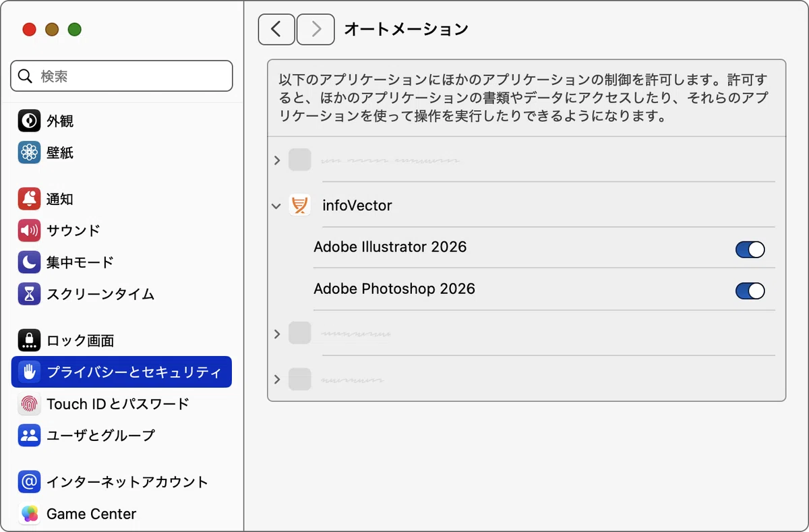Expand the last blurred app row
This screenshot has height=532, width=809.
(276, 380)
